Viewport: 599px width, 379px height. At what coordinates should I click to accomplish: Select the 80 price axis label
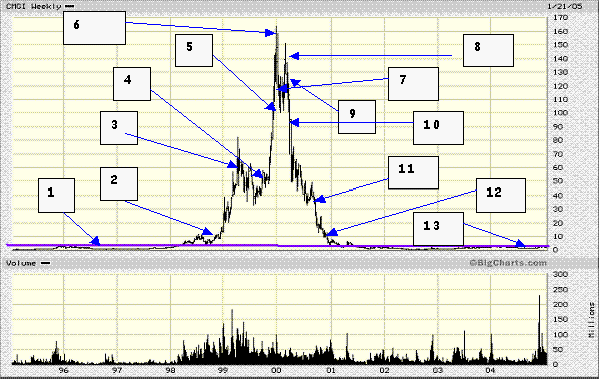(558, 140)
